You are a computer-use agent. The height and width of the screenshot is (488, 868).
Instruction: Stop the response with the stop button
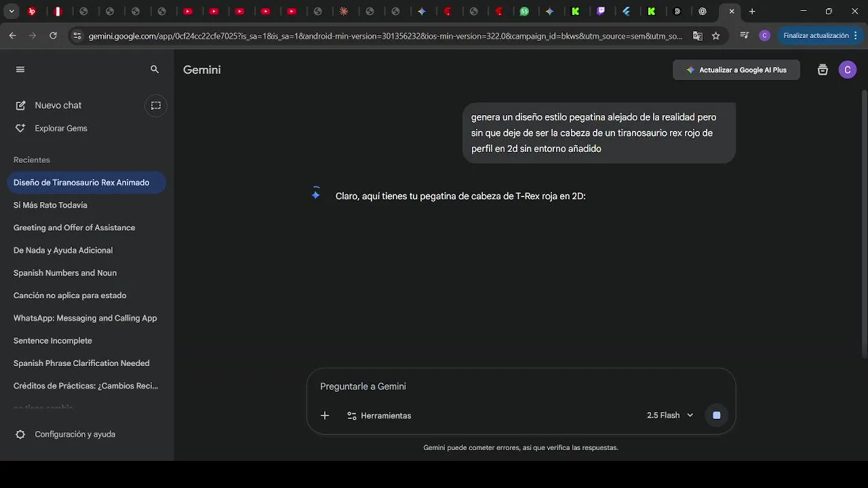[717, 415]
